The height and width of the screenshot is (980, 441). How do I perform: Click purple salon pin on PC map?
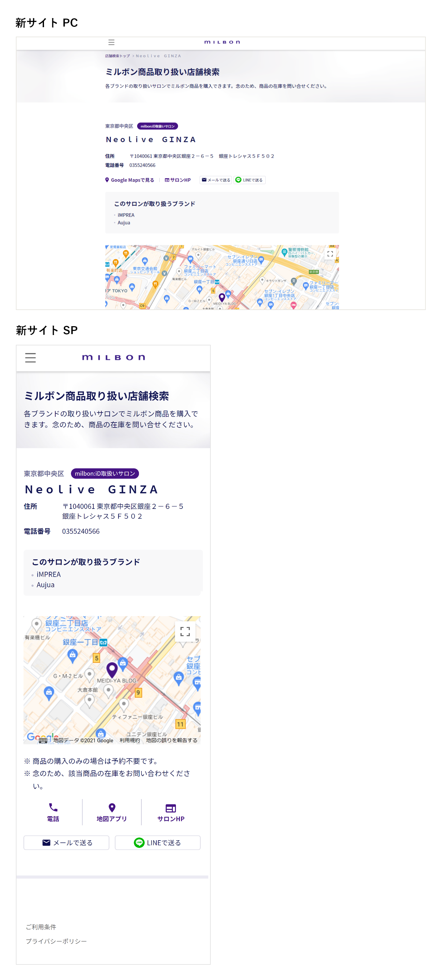222,297
